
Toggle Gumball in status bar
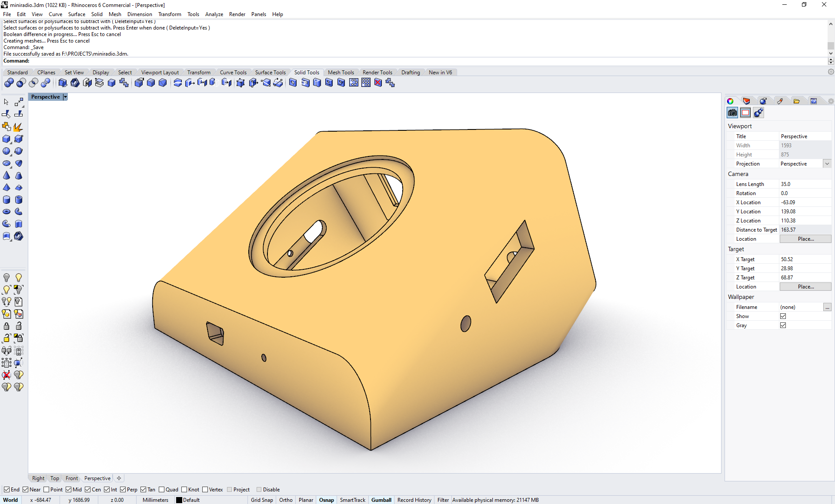[381, 500]
